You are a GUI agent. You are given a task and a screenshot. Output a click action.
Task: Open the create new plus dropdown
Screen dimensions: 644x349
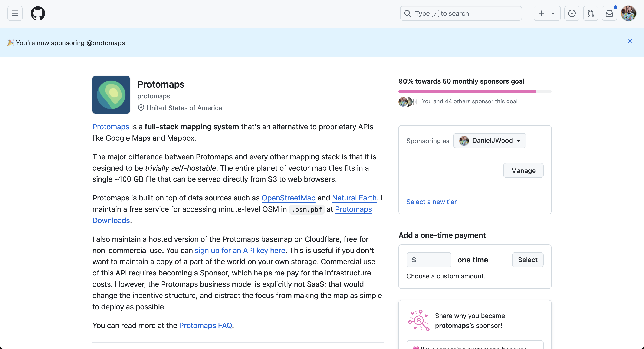point(547,13)
